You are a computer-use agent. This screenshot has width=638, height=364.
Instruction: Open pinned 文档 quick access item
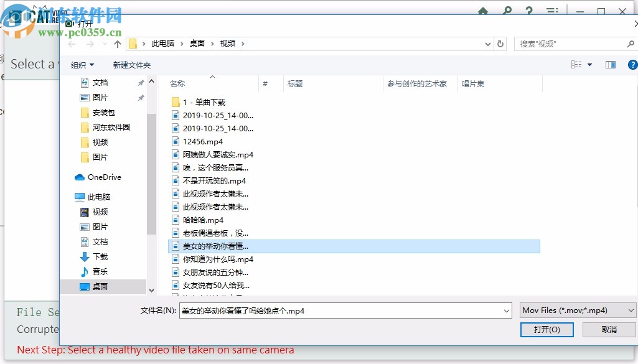pos(94,83)
